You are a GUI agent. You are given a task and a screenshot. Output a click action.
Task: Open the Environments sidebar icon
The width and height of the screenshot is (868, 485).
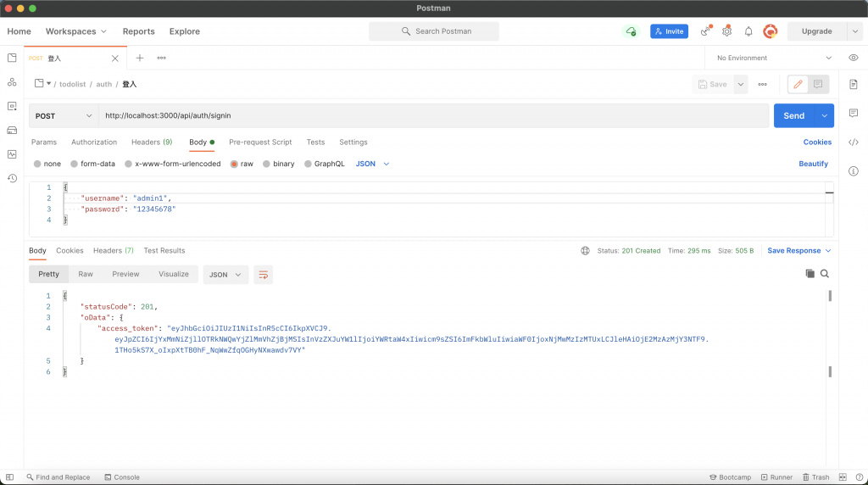[12, 106]
